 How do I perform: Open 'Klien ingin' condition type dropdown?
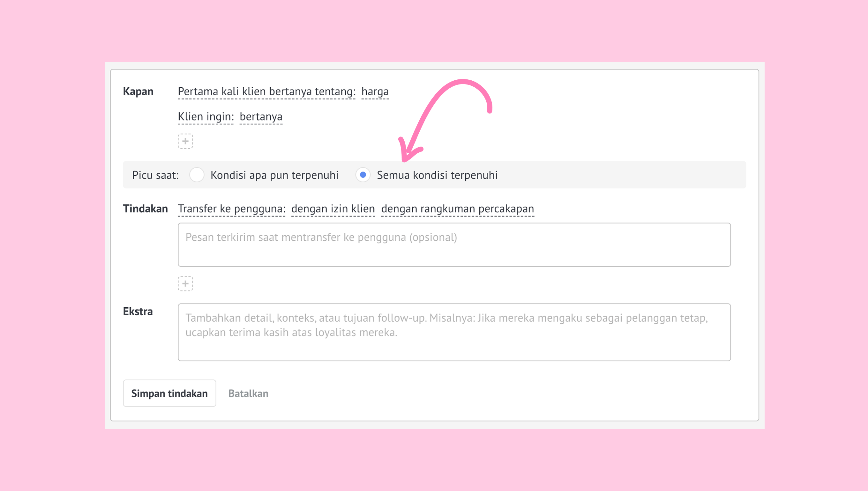click(206, 117)
